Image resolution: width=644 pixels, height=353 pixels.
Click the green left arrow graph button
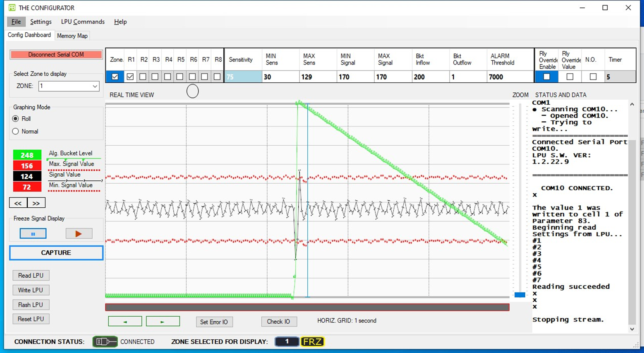click(x=125, y=322)
